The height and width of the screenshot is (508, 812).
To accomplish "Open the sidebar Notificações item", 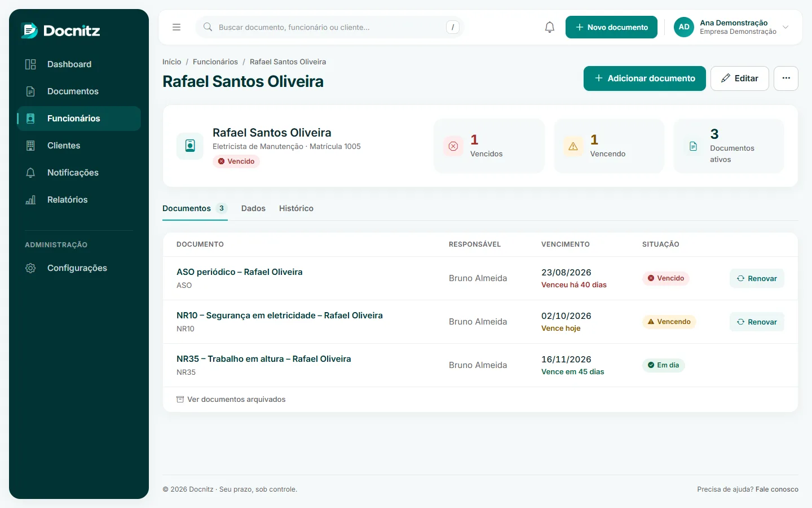I will coord(79,173).
